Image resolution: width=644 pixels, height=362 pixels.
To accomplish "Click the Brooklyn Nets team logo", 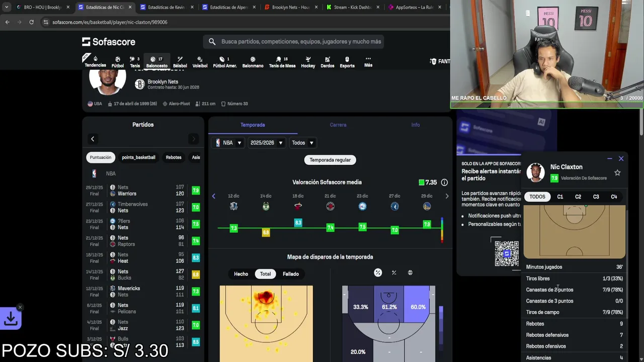I will coord(140,84).
